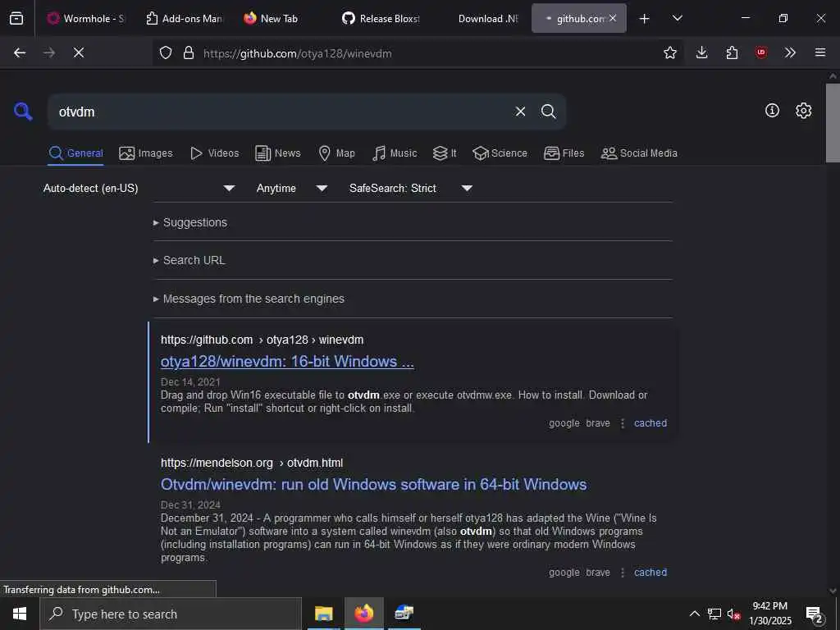The height and width of the screenshot is (630, 840).
Task: Switch to Wormhole tab
Action: [x=85, y=18]
